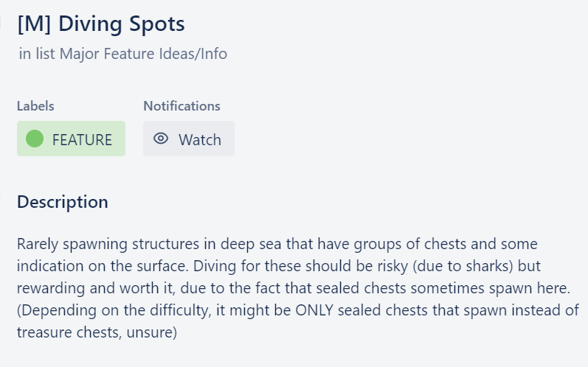Viewport: 588px width, 367px height.
Task: Click 'rewarding and worth it' description line
Action: pyautogui.click(x=294, y=288)
